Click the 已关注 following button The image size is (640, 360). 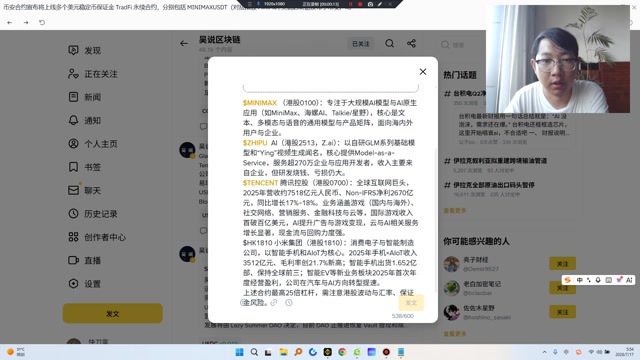tap(361, 44)
